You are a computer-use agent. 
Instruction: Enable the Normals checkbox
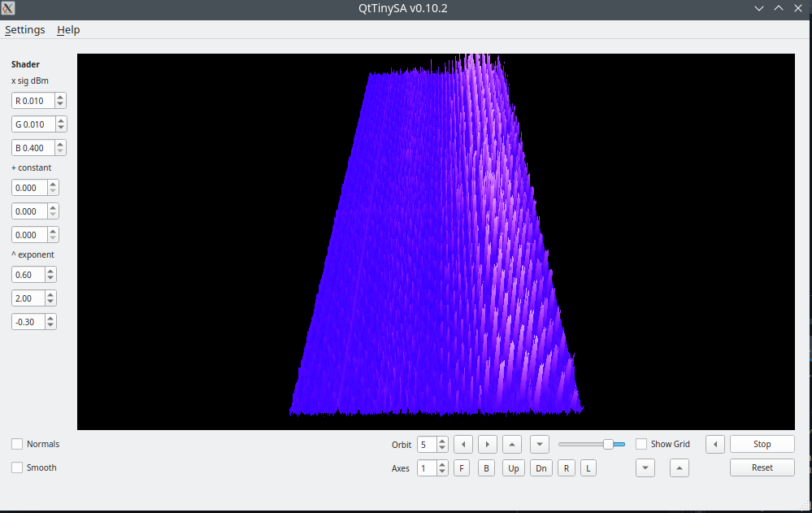point(17,444)
